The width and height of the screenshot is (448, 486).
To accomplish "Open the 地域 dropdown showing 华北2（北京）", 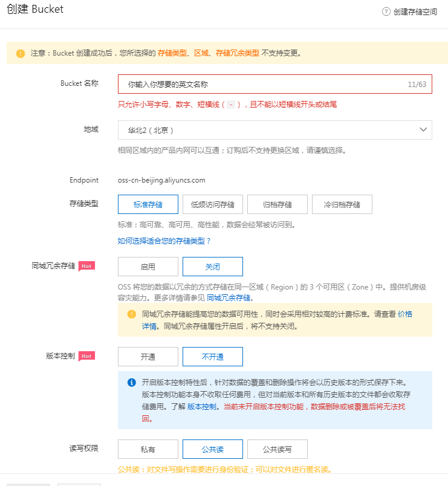I will click(274, 130).
